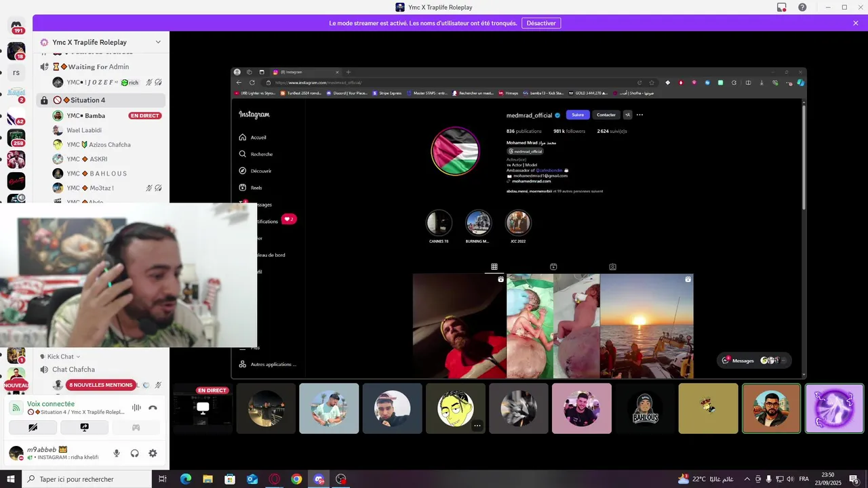This screenshot has height=488, width=868.
Task: Select the Situation 4 voice channel
Action: pos(100,100)
